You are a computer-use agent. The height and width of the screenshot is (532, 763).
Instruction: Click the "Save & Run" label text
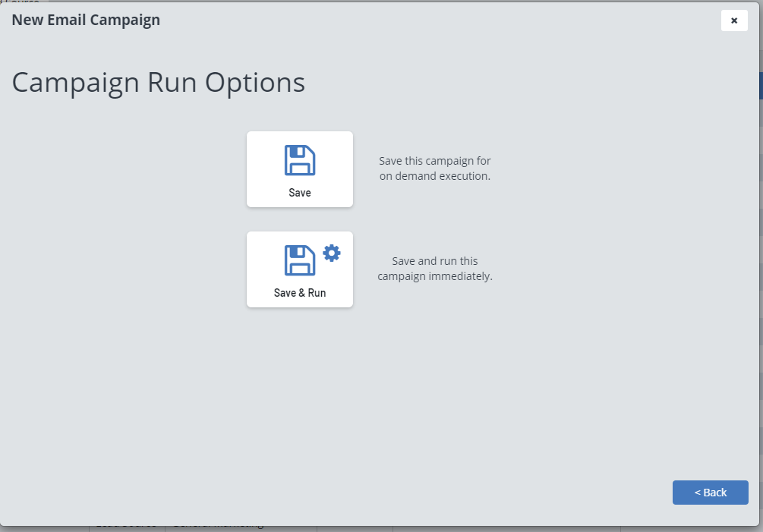pyautogui.click(x=300, y=293)
